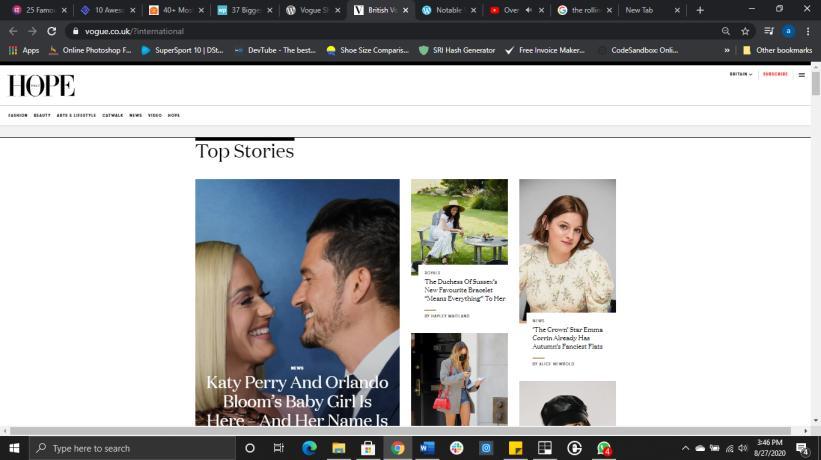
Task: Expand hidden system tray icons
Action: [x=685, y=448]
